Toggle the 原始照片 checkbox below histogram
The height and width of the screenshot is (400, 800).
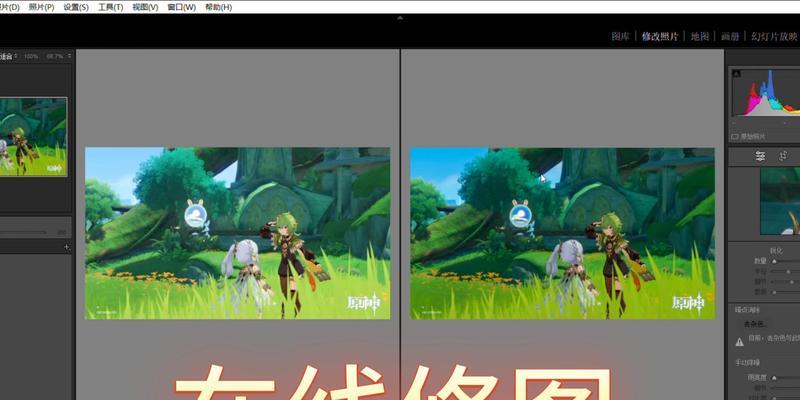pyautogui.click(x=735, y=137)
